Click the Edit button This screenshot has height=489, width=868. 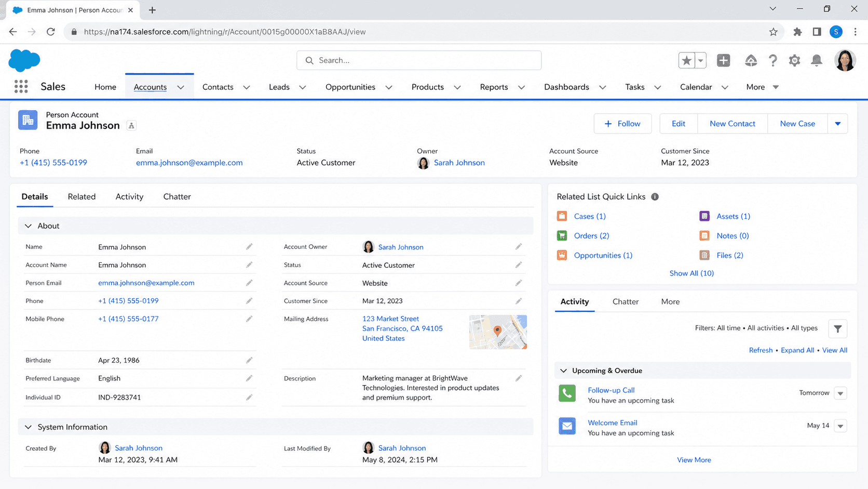click(679, 124)
